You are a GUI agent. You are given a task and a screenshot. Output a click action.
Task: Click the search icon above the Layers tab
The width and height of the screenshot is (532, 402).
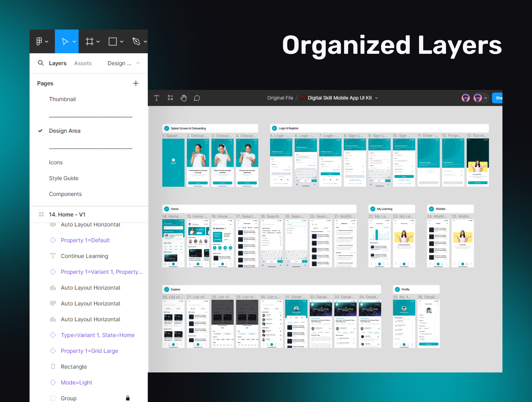pyautogui.click(x=41, y=63)
